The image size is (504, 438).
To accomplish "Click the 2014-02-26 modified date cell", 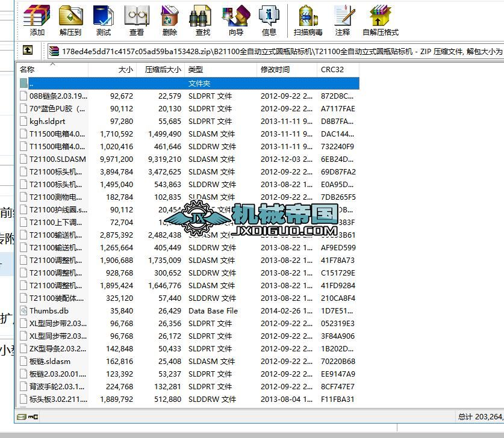I will click(x=287, y=311).
